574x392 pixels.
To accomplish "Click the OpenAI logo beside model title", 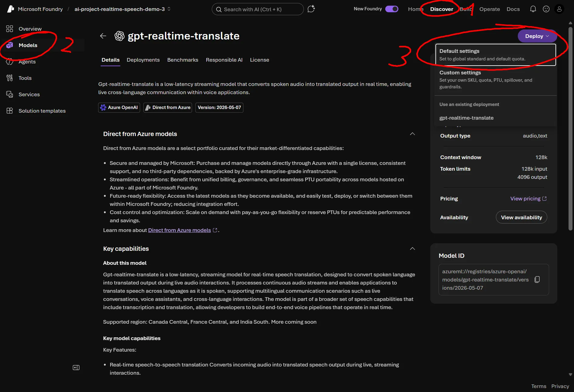I will click(x=119, y=36).
